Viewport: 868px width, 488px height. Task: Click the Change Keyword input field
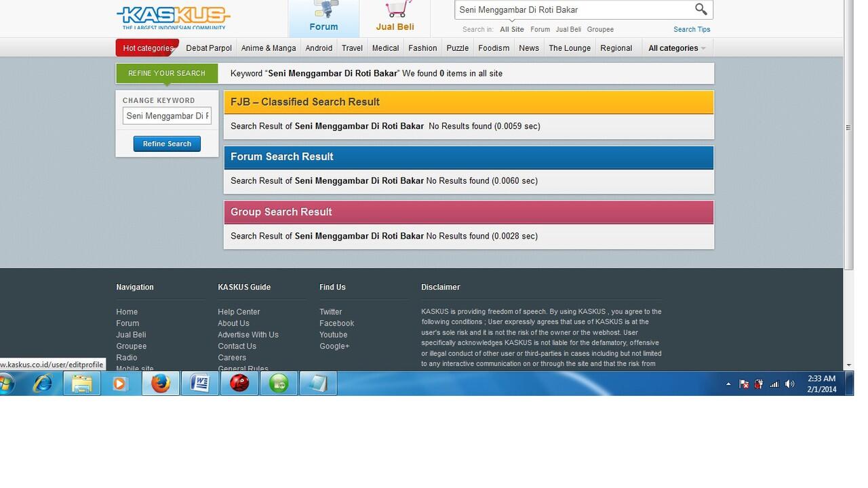(x=167, y=116)
